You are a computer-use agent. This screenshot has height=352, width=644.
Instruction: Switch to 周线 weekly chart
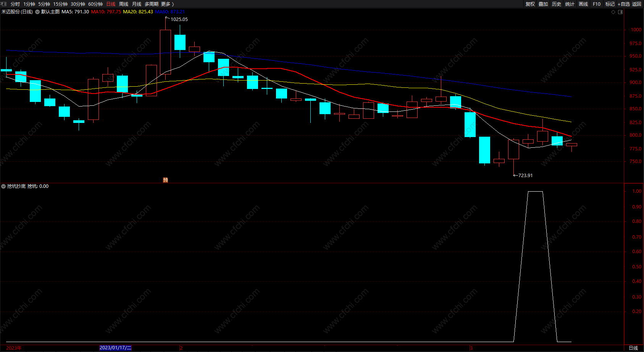point(124,4)
